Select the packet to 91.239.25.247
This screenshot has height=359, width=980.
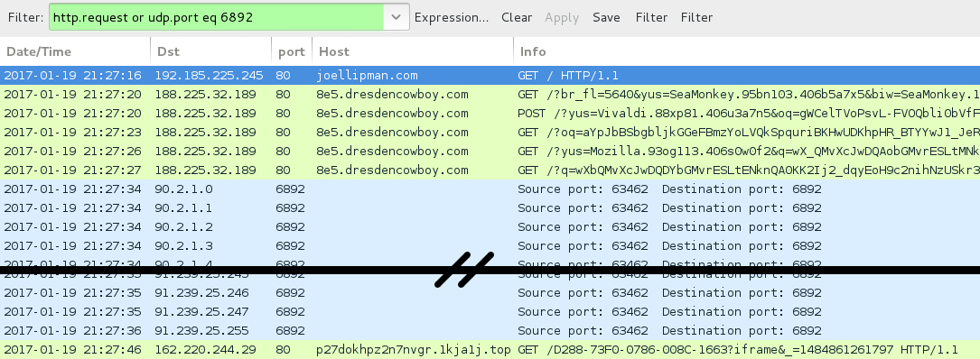pos(490,311)
